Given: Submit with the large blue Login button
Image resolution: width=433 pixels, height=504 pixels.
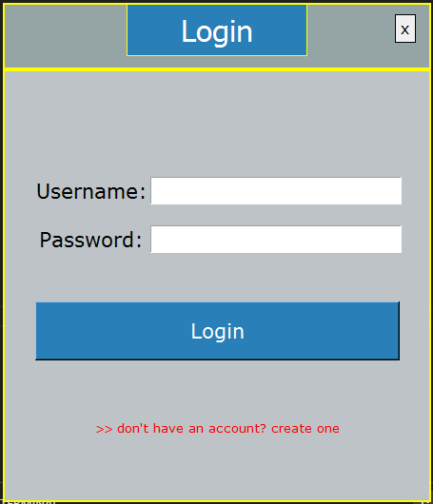Looking at the screenshot, I should coord(218,331).
